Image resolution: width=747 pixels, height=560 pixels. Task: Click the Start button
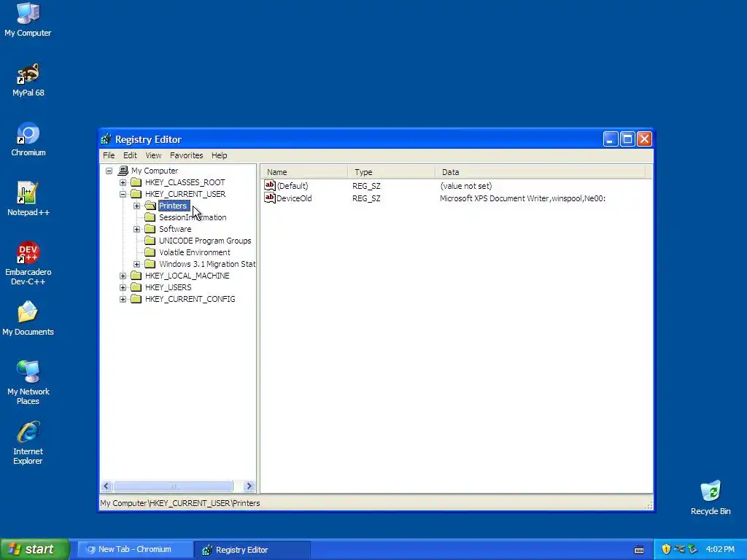pyautogui.click(x=35, y=549)
